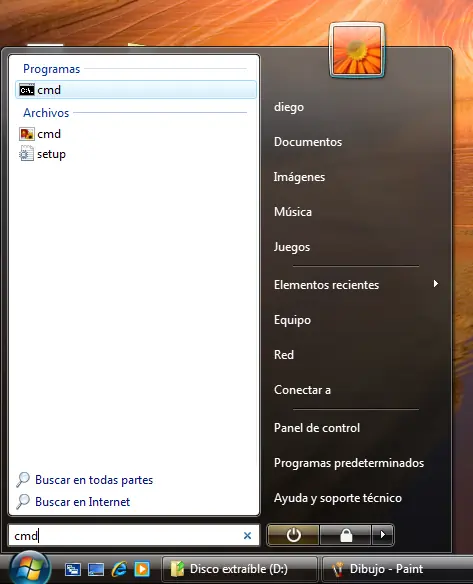Expand the shutdown options arrow

(382, 535)
